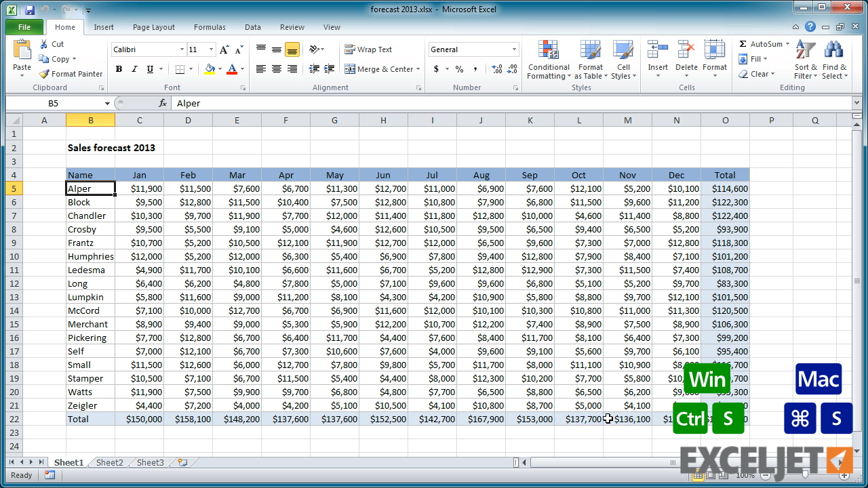Image resolution: width=868 pixels, height=488 pixels.
Task: Click the Save icon in Quick Access Toolbar
Action: click(30, 9)
